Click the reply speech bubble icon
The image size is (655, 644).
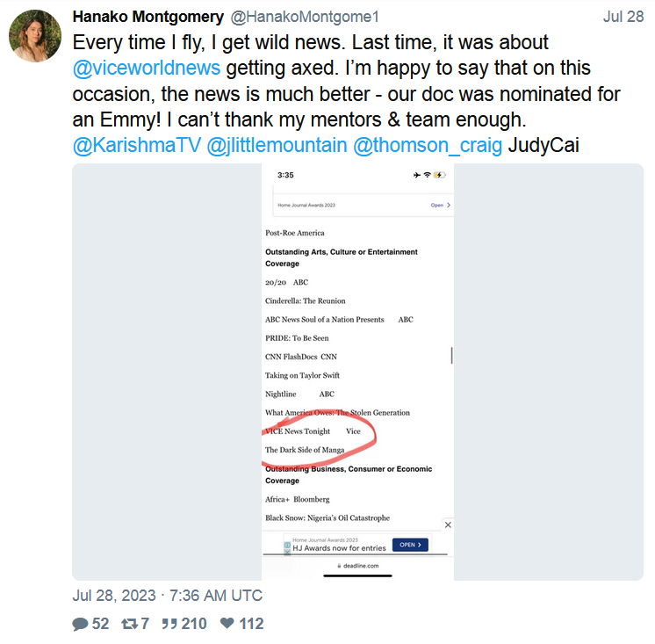pyautogui.click(x=81, y=624)
